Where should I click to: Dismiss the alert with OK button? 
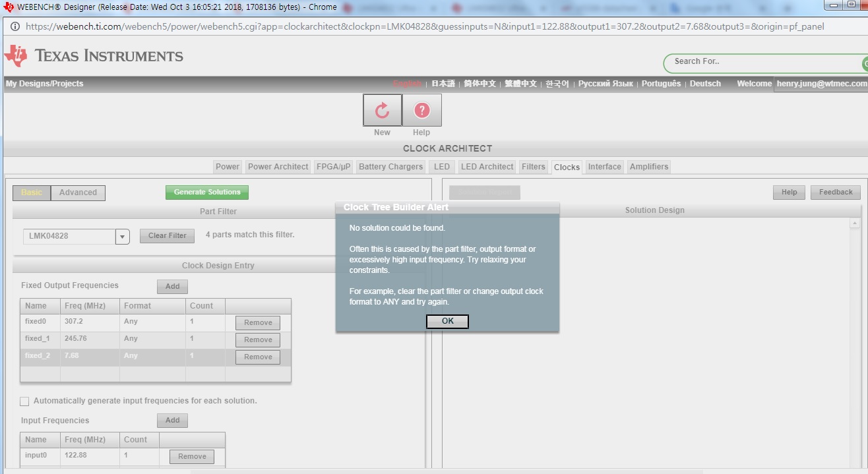click(x=447, y=321)
